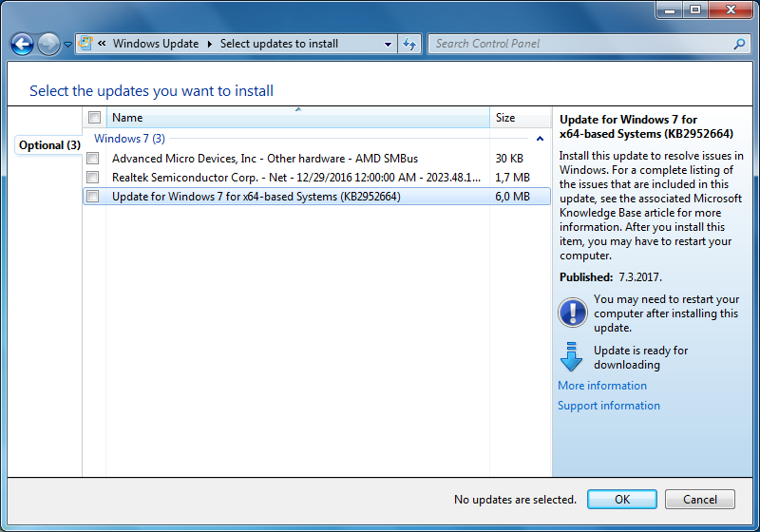760x532 pixels.
Task: Collapse the Windows 7 group chevron
Action: pos(540,139)
